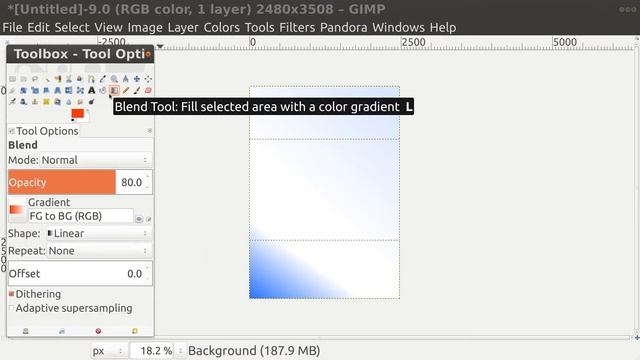The image size is (640, 360).
Task: Select the Select by Color tool
Action: [x=58, y=79]
